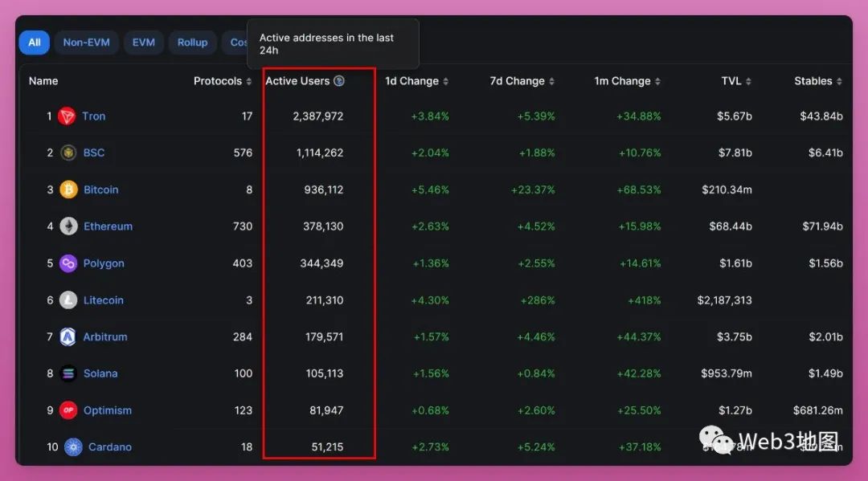Click Solana TVL value $953.79m
868x481 pixels.
pyautogui.click(x=727, y=373)
